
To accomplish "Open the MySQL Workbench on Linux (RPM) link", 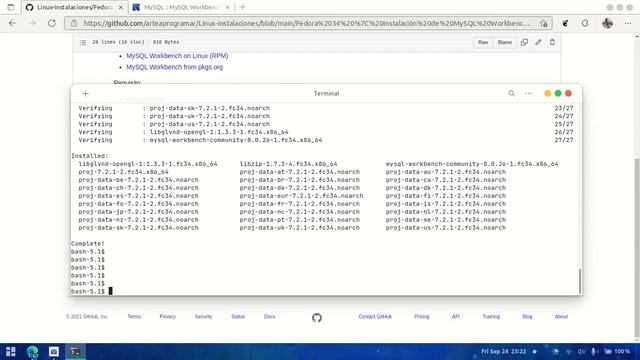I will [177, 56].
